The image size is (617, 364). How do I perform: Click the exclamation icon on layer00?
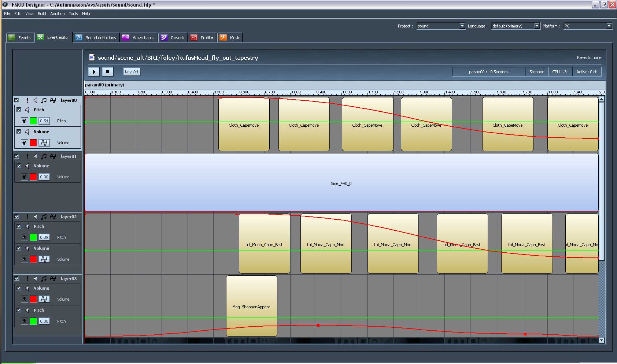[27, 100]
